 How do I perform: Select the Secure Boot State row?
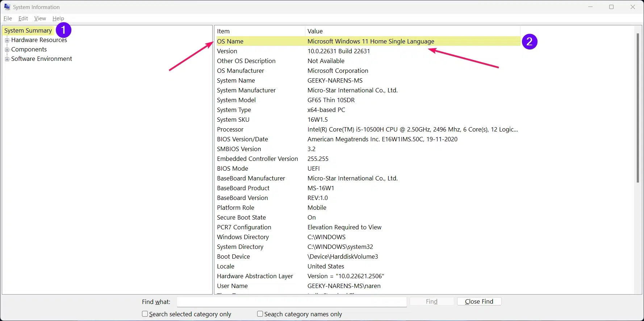tap(368, 217)
